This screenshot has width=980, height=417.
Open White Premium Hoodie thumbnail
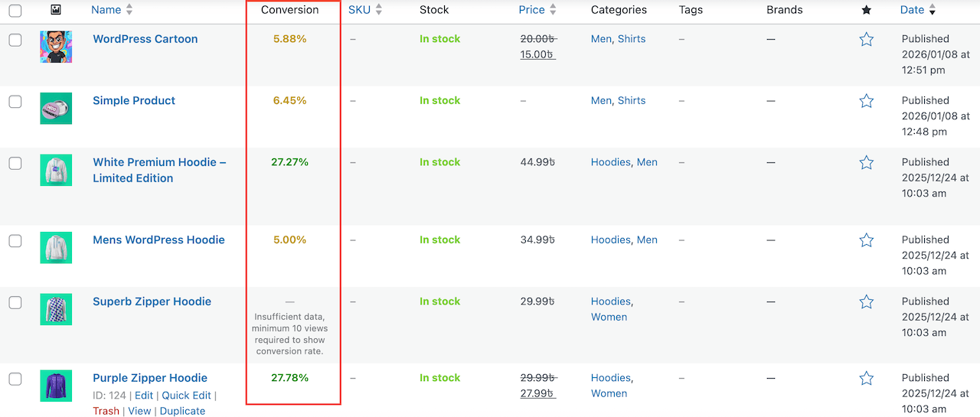pyautogui.click(x=56, y=170)
